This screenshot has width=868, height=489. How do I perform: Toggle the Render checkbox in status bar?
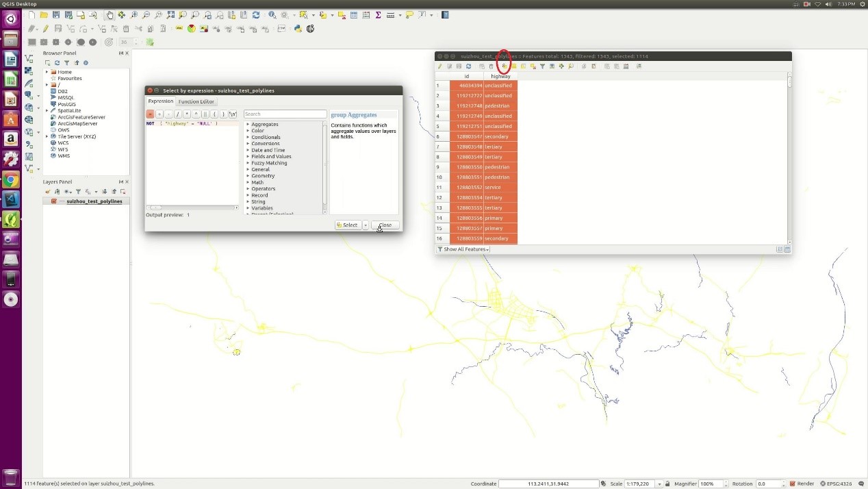[x=793, y=484]
